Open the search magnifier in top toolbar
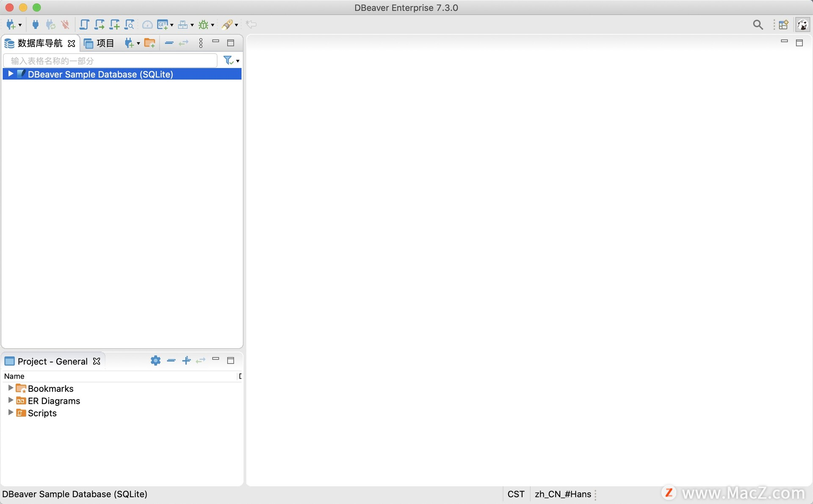The image size is (813, 504). click(758, 25)
